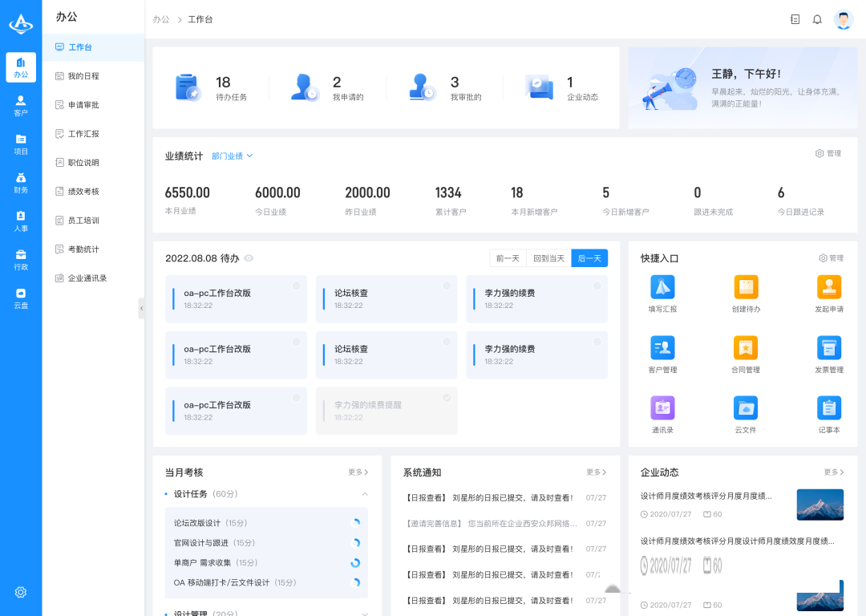Click the 创建待办 quick entry icon
Screen dimensions: 866x616
pyautogui.click(x=746, y=287)
